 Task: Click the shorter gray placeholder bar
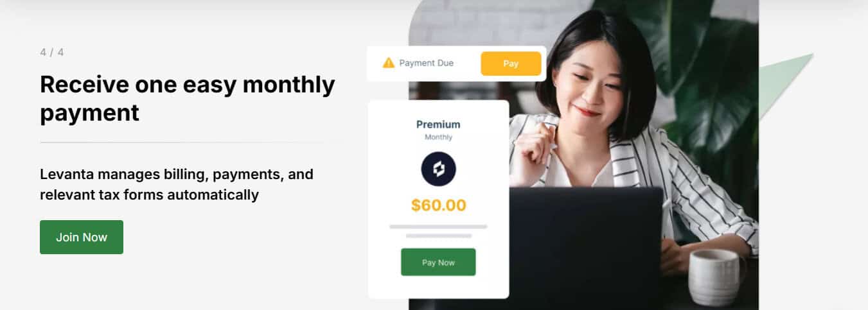point(438,236)
